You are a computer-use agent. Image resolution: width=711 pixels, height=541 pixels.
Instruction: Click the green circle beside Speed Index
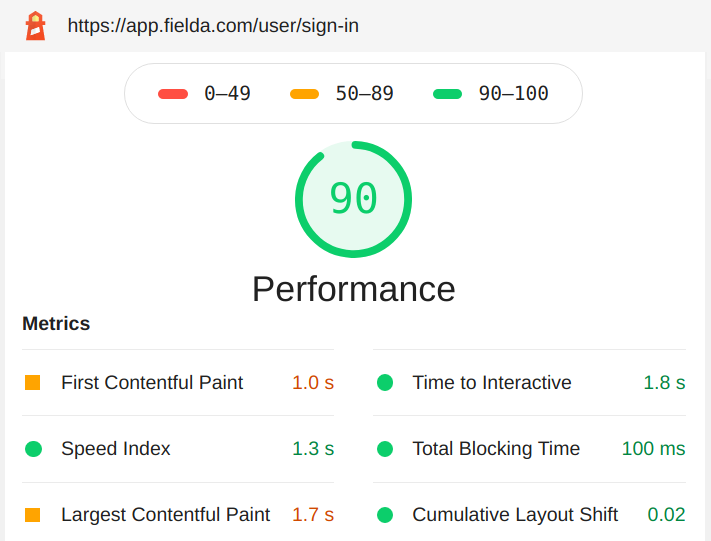coord(33,449)
